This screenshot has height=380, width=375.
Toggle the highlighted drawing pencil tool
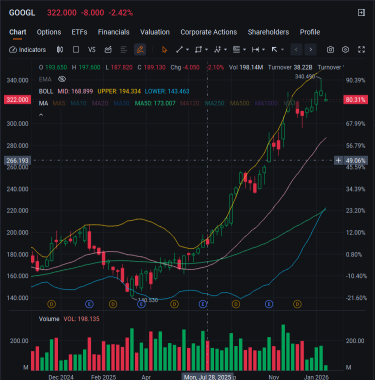[x=140, y=50]
